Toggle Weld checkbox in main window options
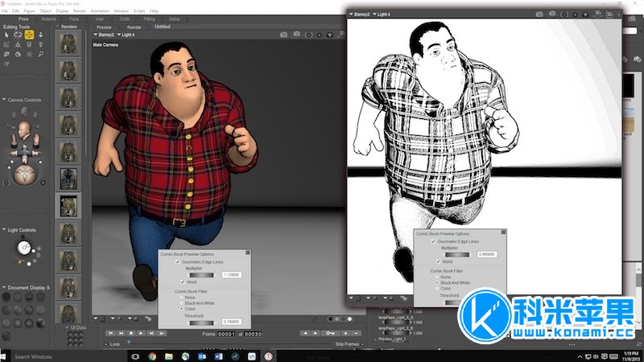Screen dimensions: 644x362 coord(183,282)
